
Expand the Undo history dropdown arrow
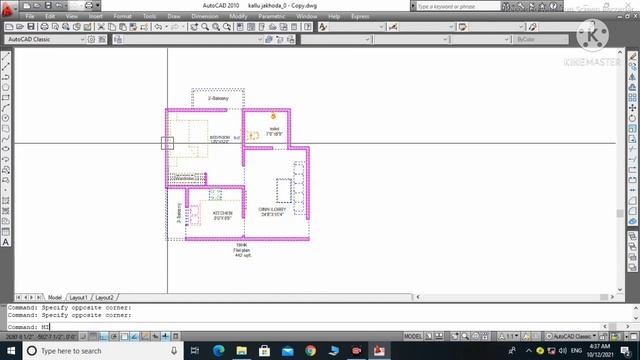(x=166, y=27)
